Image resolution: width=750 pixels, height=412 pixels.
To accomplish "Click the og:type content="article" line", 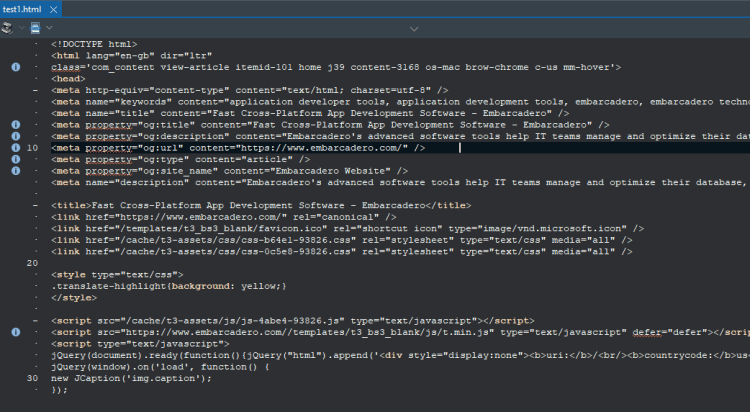I will click(180, 159).
